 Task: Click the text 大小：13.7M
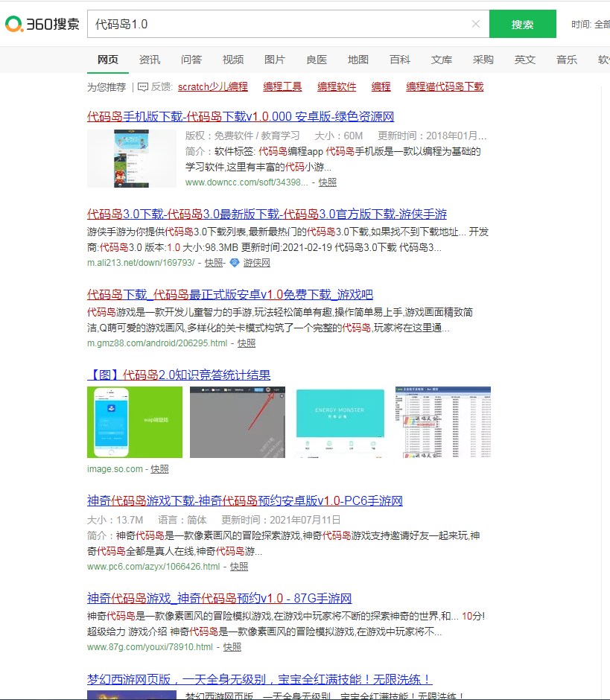(115, 520)
